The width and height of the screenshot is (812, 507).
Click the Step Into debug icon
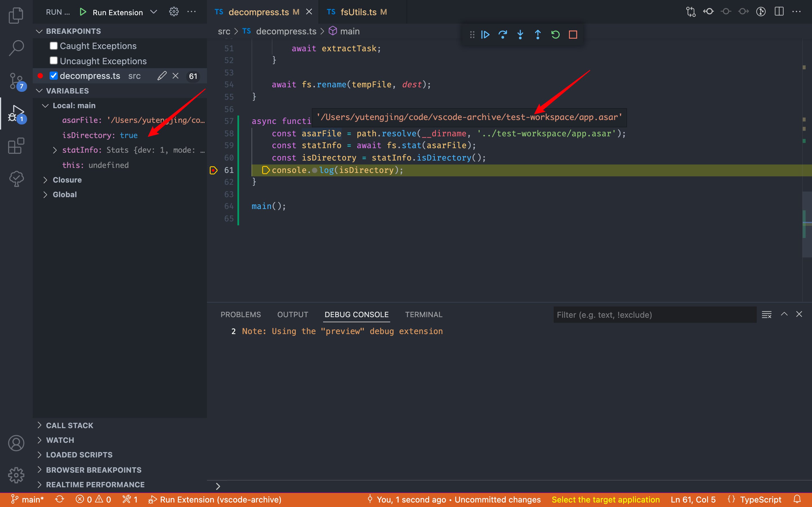coord(520,34)
